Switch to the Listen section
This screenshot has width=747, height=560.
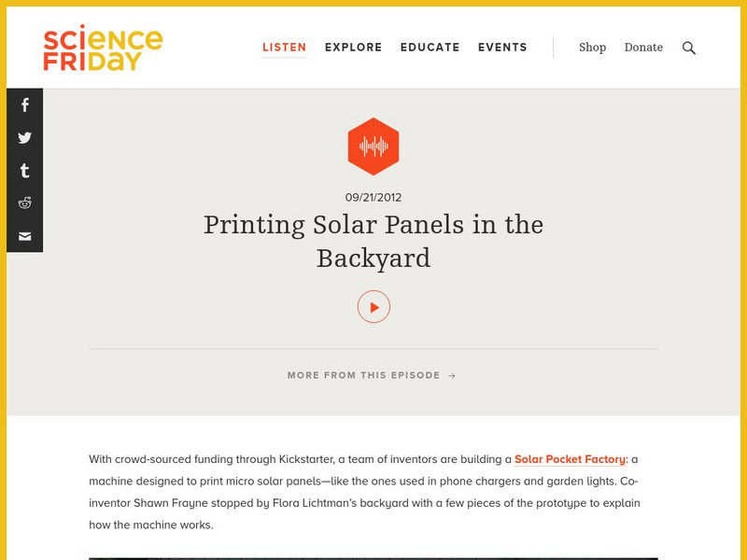285,47
